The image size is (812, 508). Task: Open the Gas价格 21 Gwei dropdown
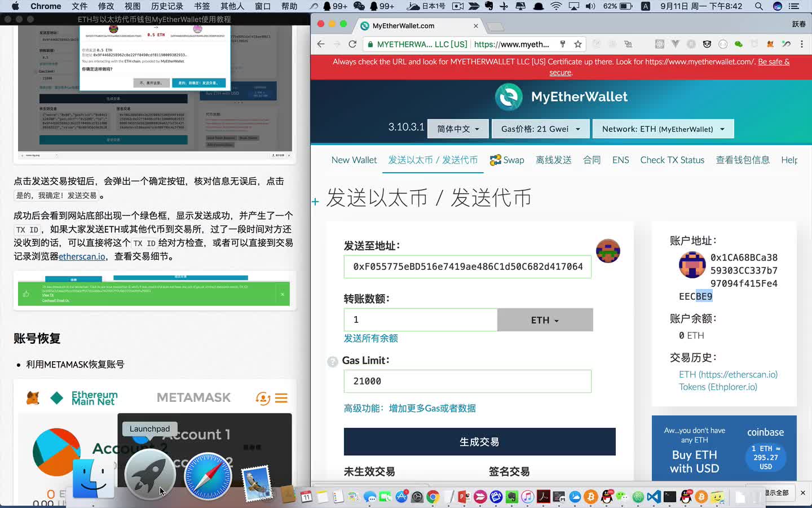tap(540, 129)
